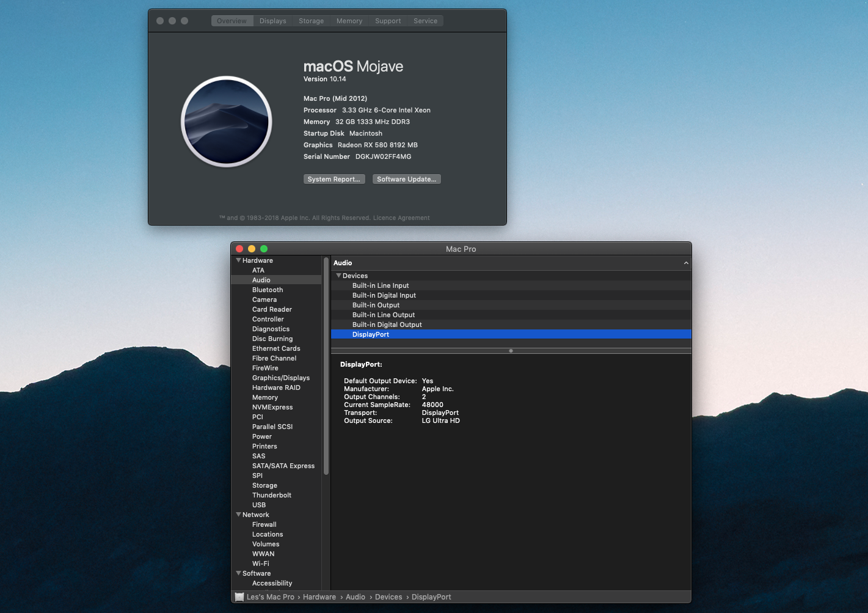Click the System Report... button
868x613 pixels.
click(x=334, y=179)
